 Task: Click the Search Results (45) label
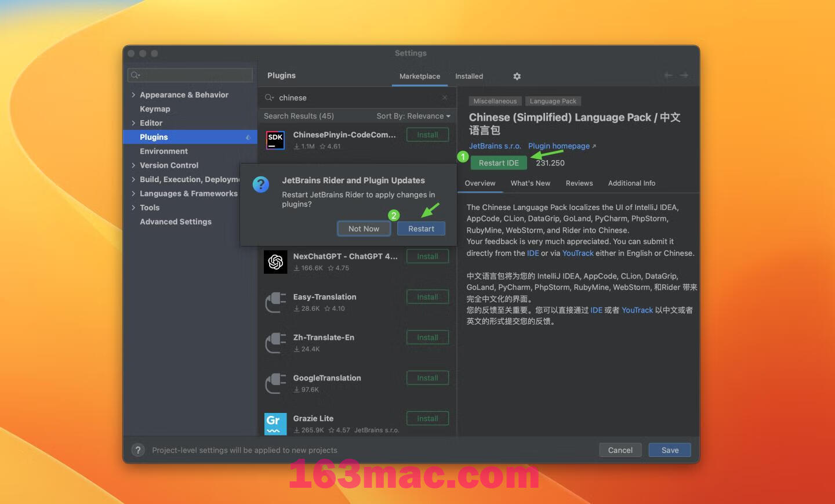pyautogui.click(x=299, y=116)
